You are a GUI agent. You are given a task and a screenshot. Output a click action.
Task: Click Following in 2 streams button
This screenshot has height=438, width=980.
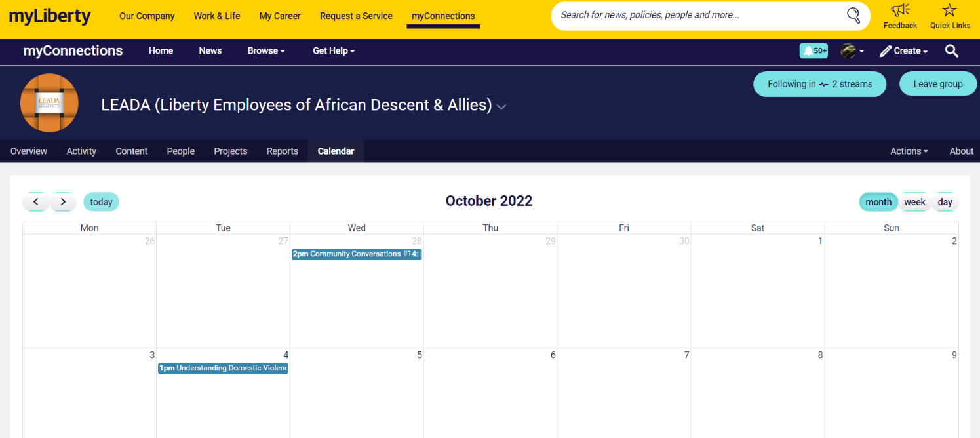click(x=819, y=84)
